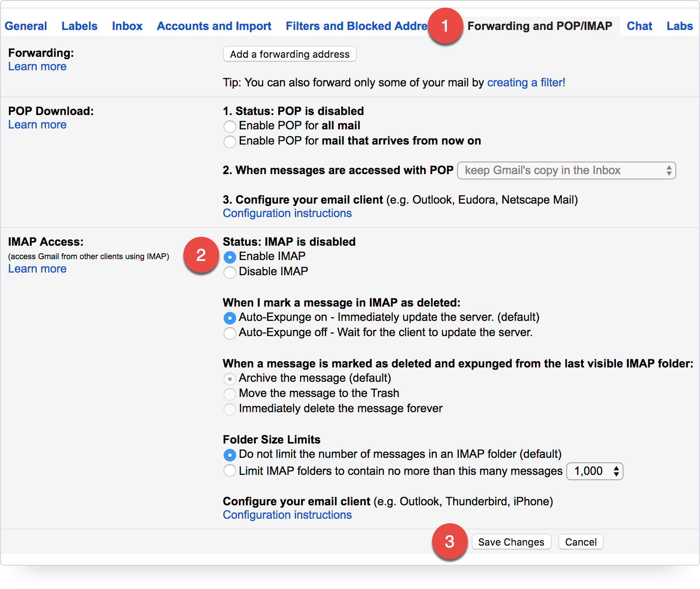The image size is (700, 589).
Task: Select Limit IMAP folders message count option
Action: 229,470
